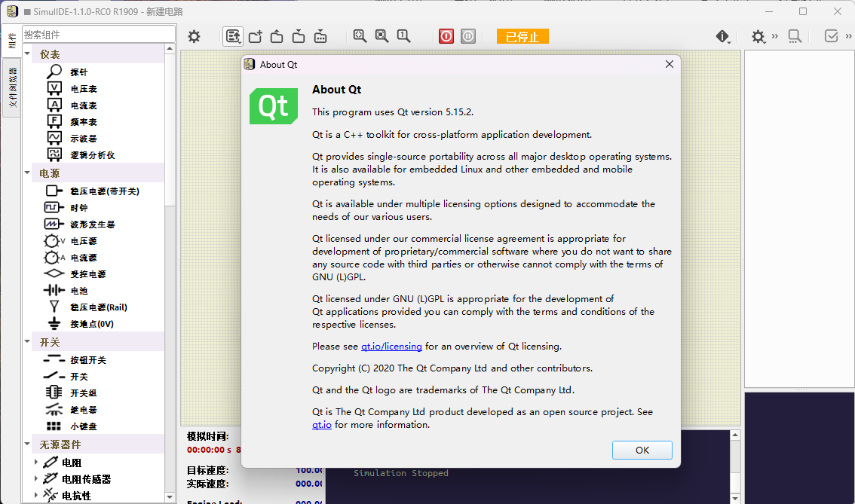Screen dimensions: 855x504
Task: Collapse the 仪表 category
Action: pyautogui.click(x=28, y=54)
